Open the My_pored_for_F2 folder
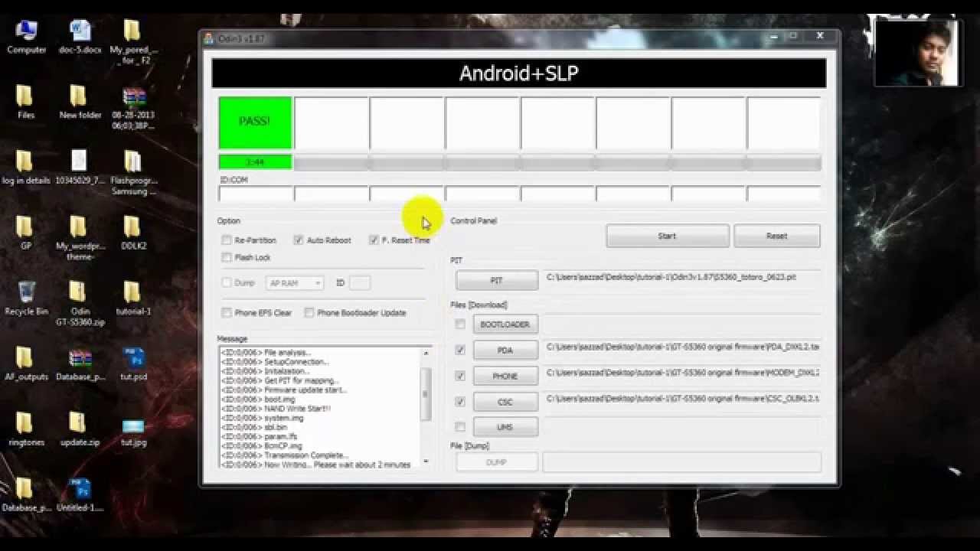Screen dimensions: 980x551 click(x=133, y=42)
